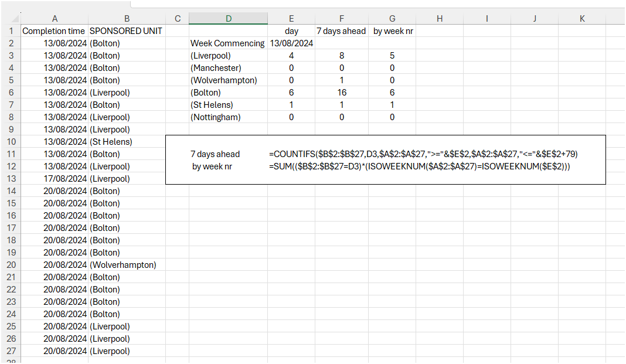The image size is (626, 364).
Task: Click St Helens' by week nr value 1
Action: coord(392,104)
